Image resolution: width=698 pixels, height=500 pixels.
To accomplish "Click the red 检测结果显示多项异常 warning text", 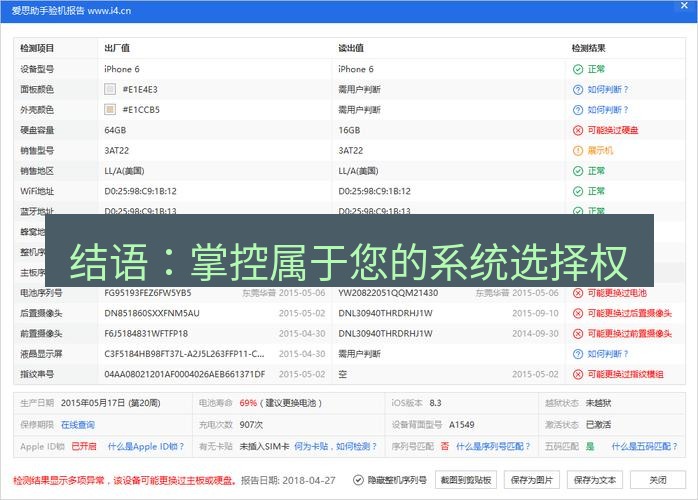I will tap(125, 480).
